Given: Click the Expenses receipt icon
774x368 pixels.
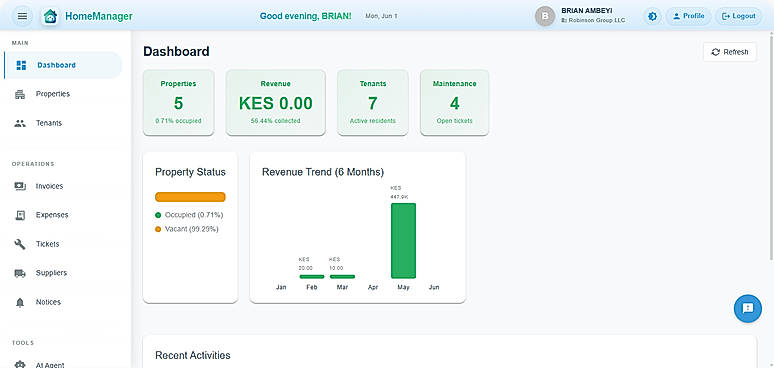Looking at the screenshot, I should [20, 215].
